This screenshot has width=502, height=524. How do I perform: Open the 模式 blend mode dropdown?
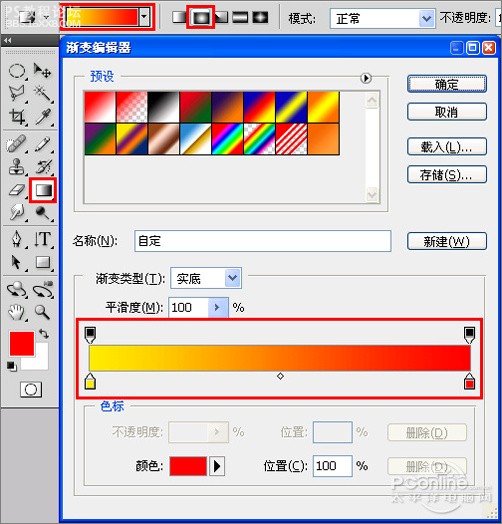(x=383, y=18)
